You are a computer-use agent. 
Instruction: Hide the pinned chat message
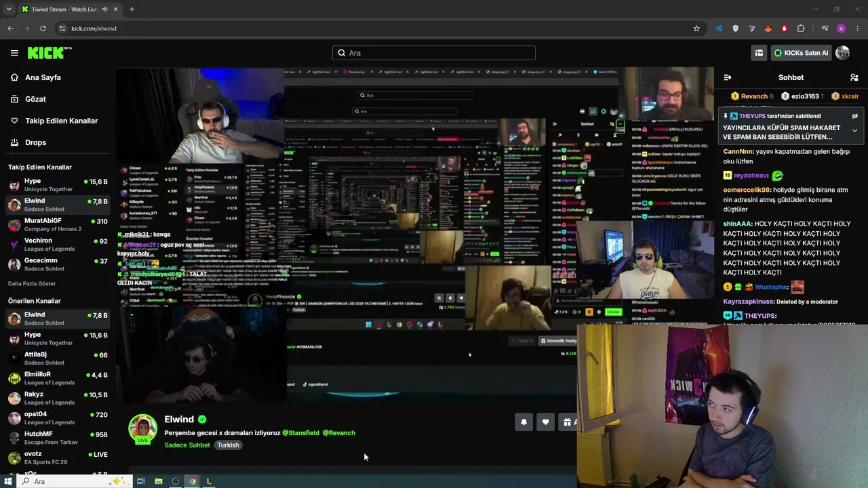pyautogui.click(x=854, y=117)
